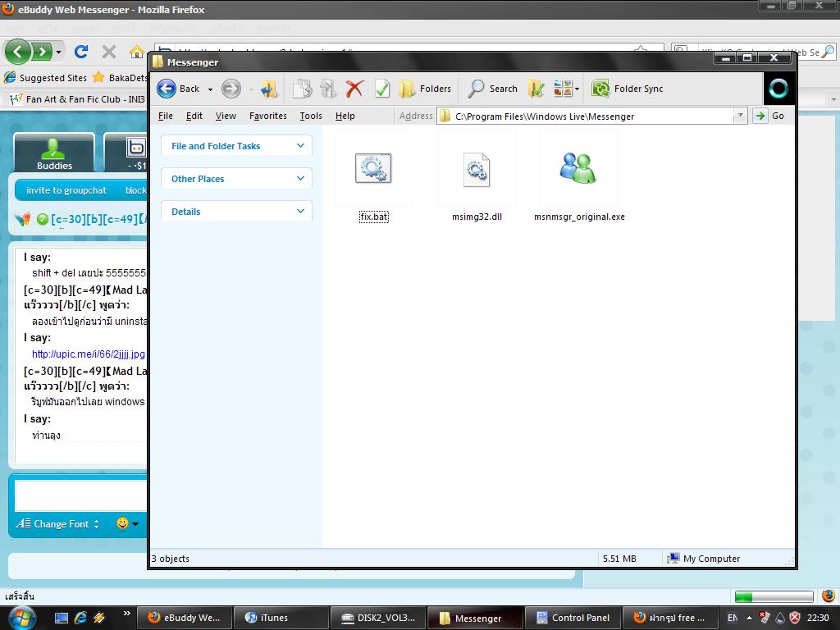
Task: Select msnmsgr_original.exe file icon
Action: pos(578,167)
